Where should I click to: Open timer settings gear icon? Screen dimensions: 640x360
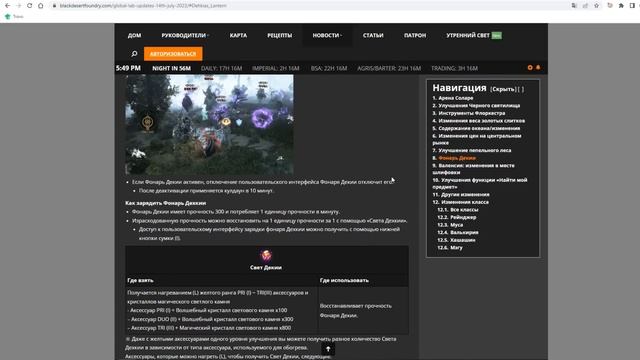pyautogui.click(x=530, y=67)
